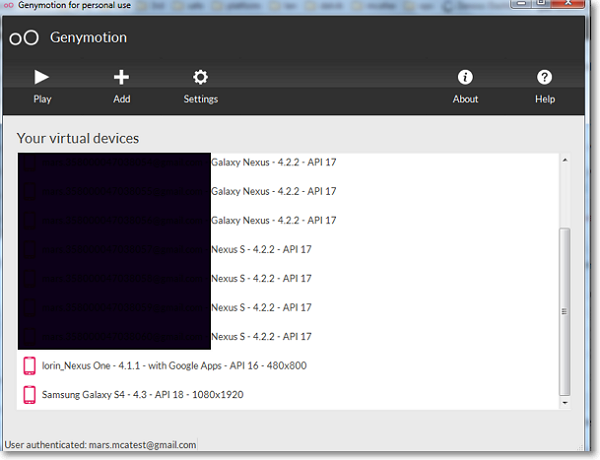Click scroll-down arrow of device list
600x460 pixels.
(x=565, y=403)
